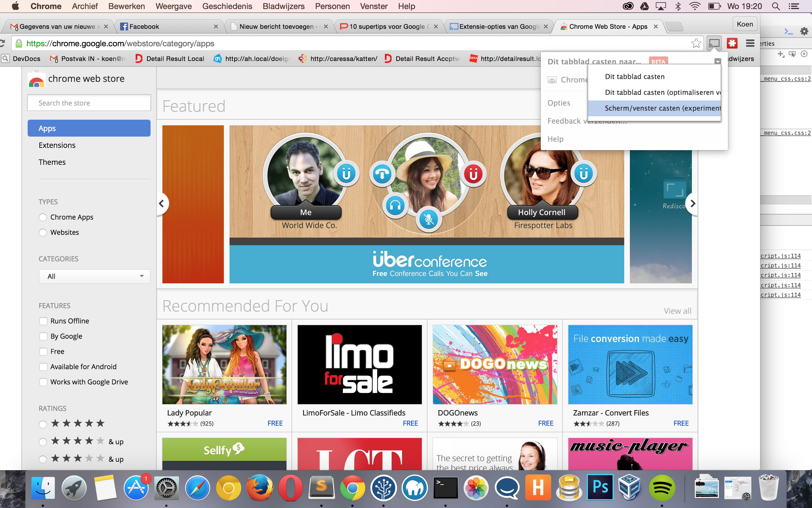812x508 pixels.
Task: Open Themes category in sidebar
Action: click(52, 162)
